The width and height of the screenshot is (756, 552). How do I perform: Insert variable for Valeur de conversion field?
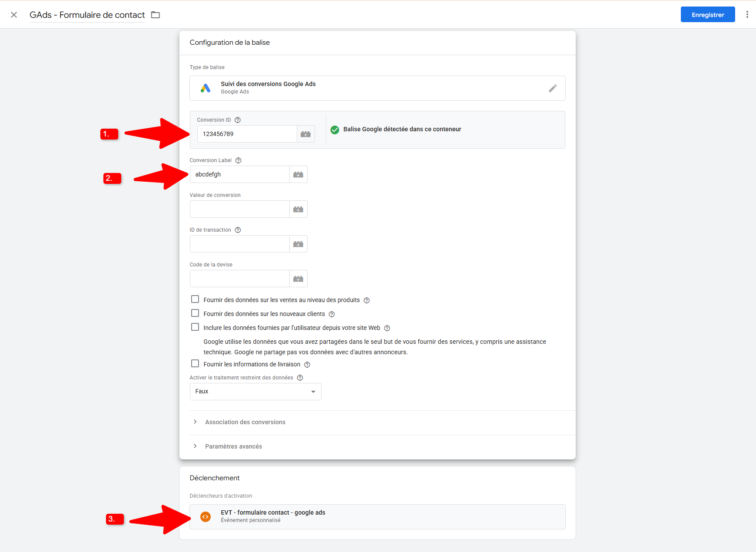pos(298,209)
